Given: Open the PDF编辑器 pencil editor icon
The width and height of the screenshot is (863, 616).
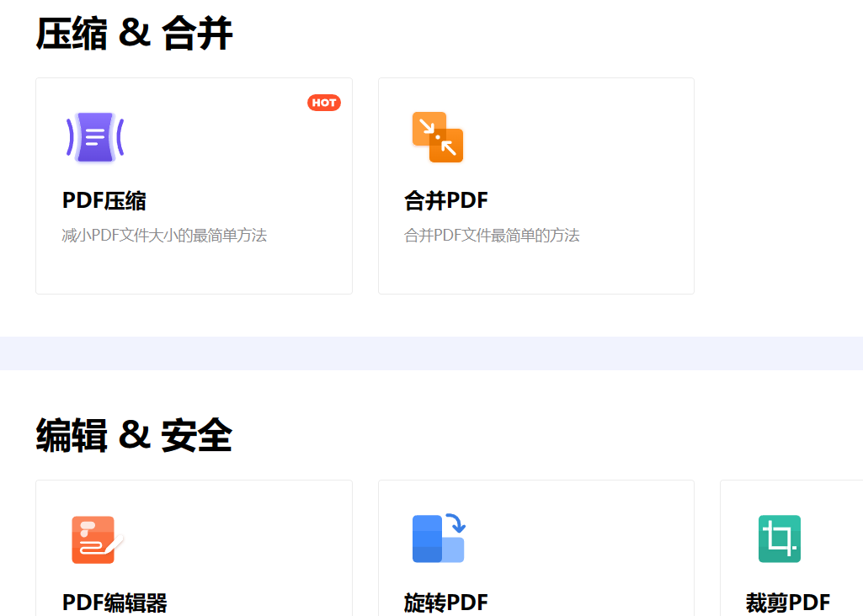Looking at the screenshot, I should pyautogui.click(x=95, y=539).
